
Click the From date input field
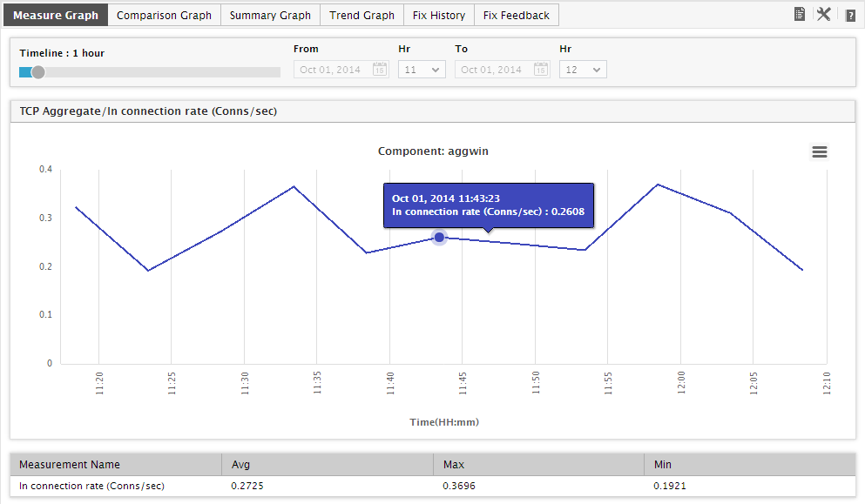pyautogui.click(x=341, y=70)
